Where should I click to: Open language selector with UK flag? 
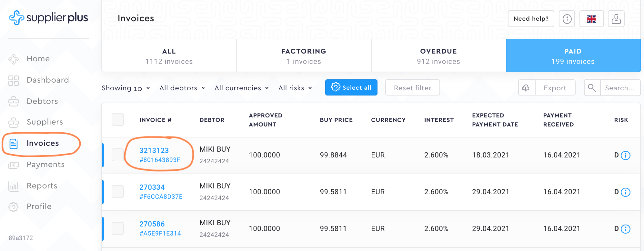[591, 19]
